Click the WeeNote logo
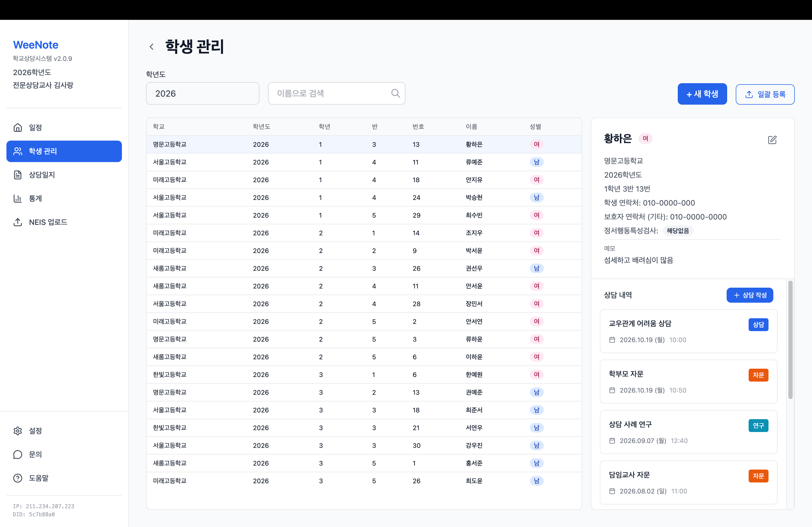 [35, 45]
